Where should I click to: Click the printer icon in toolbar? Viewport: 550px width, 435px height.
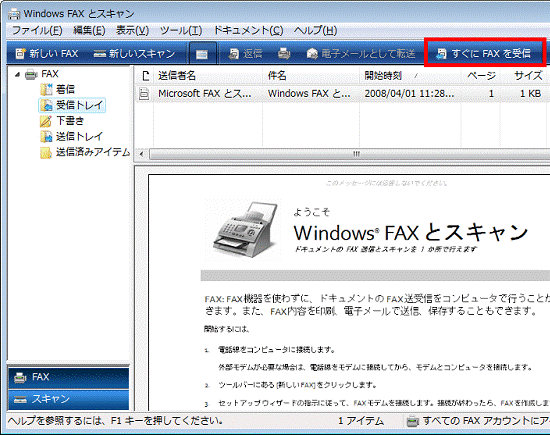284,54
